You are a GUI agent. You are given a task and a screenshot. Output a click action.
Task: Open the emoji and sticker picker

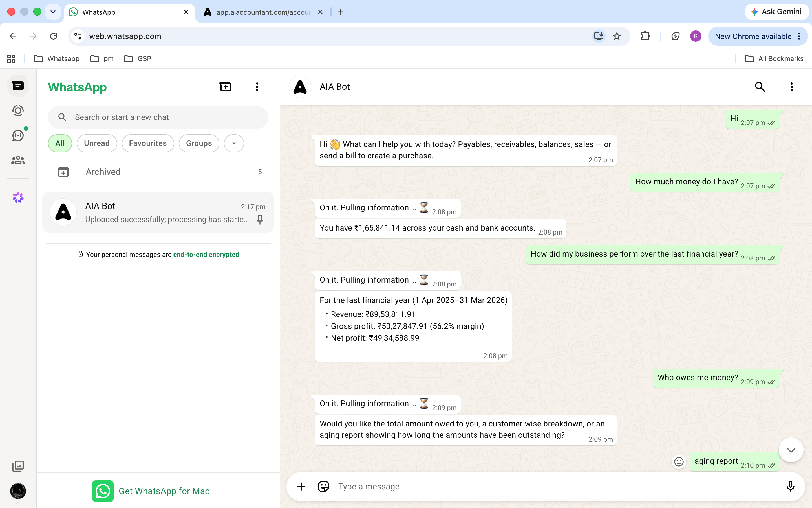click(x=323, y=487)
